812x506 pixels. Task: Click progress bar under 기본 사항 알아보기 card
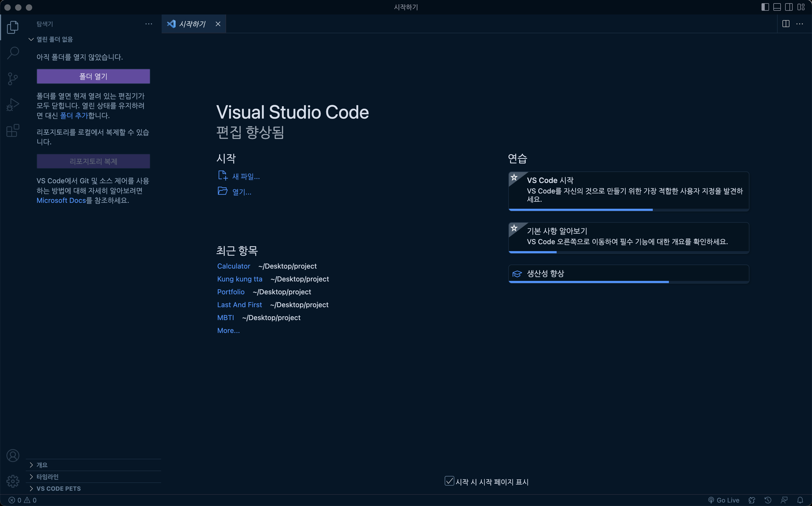[629, 252]
